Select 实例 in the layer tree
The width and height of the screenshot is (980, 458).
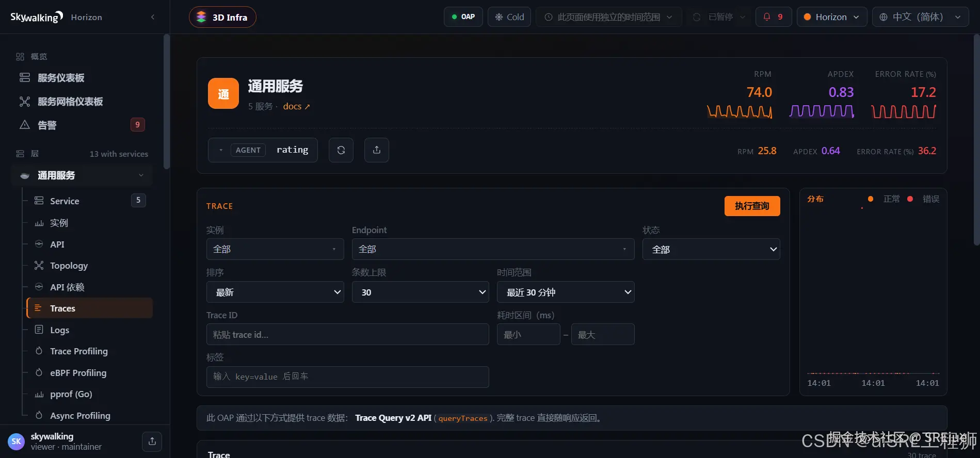tap(90, 223)
